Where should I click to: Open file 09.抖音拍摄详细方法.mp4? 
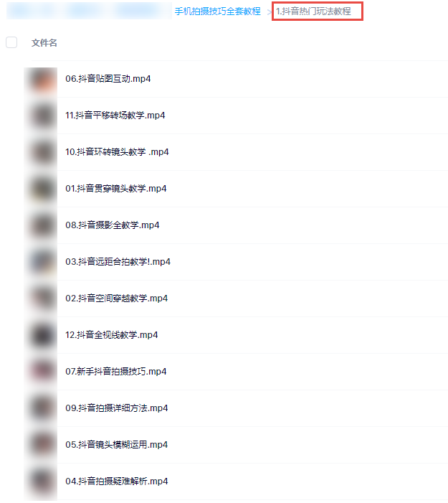pos(117,408)
